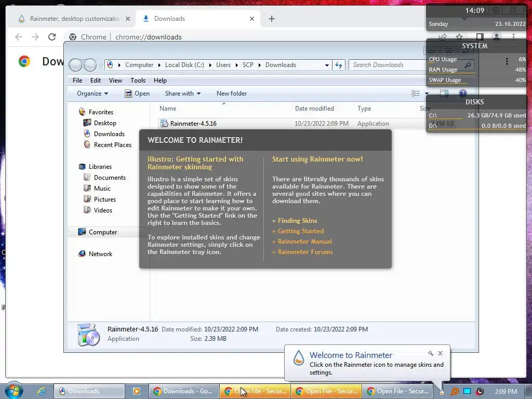Viewport: 532px width, 399px height.
Task: Expand the Organize dropdown
Action: [x=92, y=94]
